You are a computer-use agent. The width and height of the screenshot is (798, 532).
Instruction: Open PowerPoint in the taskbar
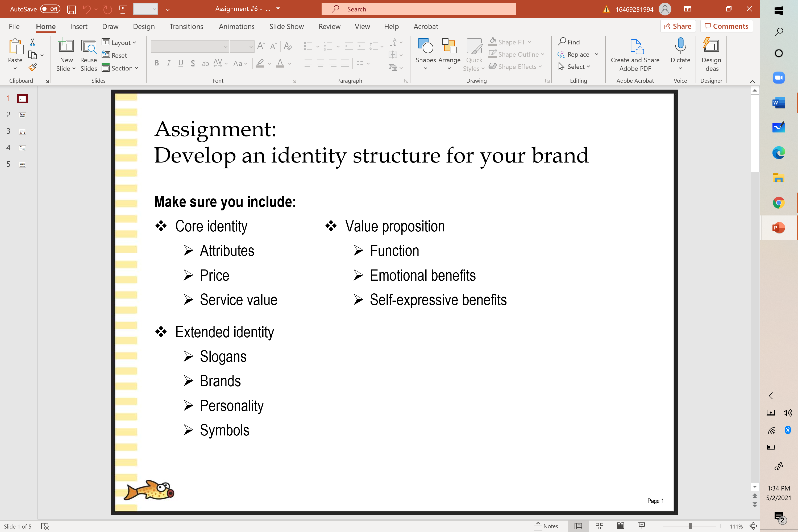779,228
